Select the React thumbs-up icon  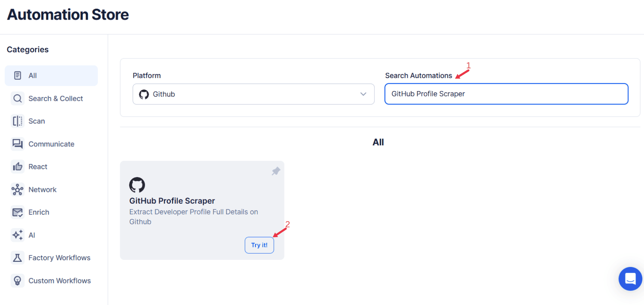[x=18, y=166]
